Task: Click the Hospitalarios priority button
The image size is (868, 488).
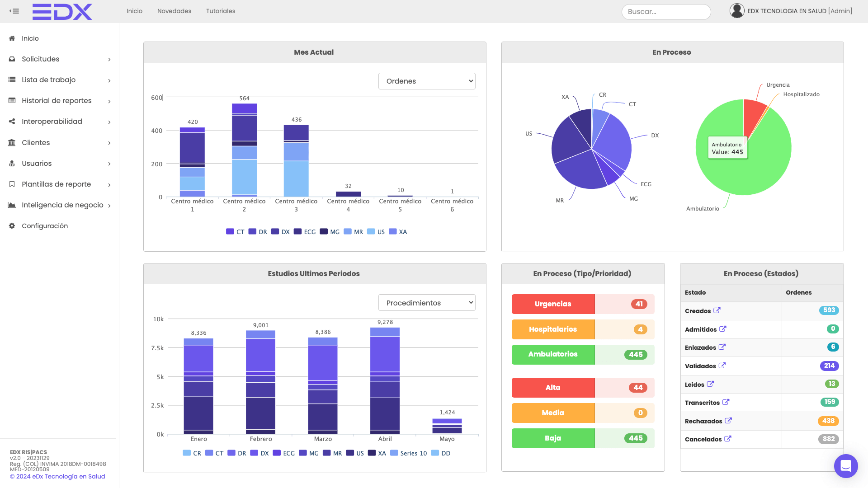Action: [x=553, y=329]
